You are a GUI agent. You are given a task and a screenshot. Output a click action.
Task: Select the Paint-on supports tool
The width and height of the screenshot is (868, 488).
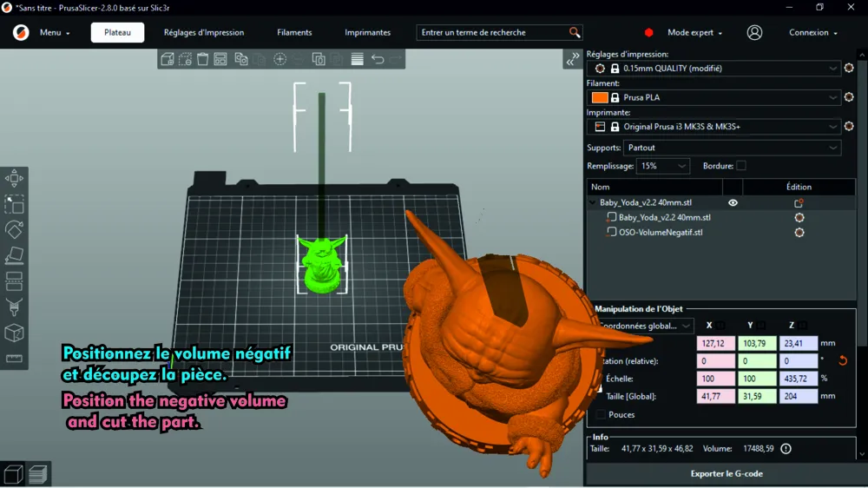click(14, 307)
